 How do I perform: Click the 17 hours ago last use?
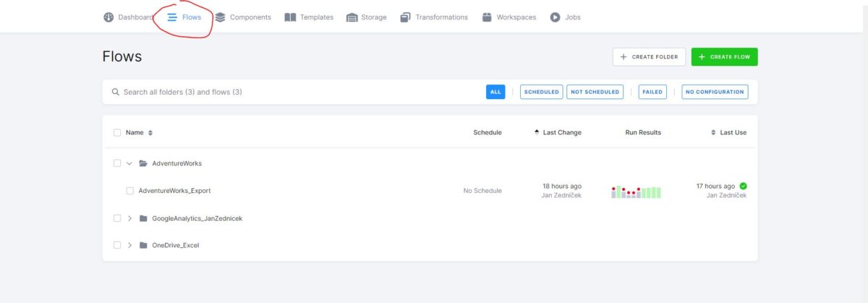(x=715, y=187)
